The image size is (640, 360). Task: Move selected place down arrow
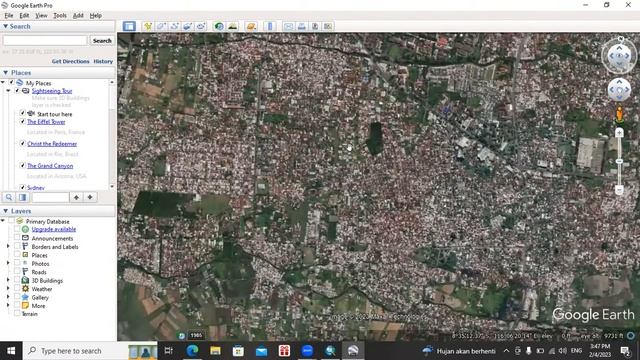[90, 197]
